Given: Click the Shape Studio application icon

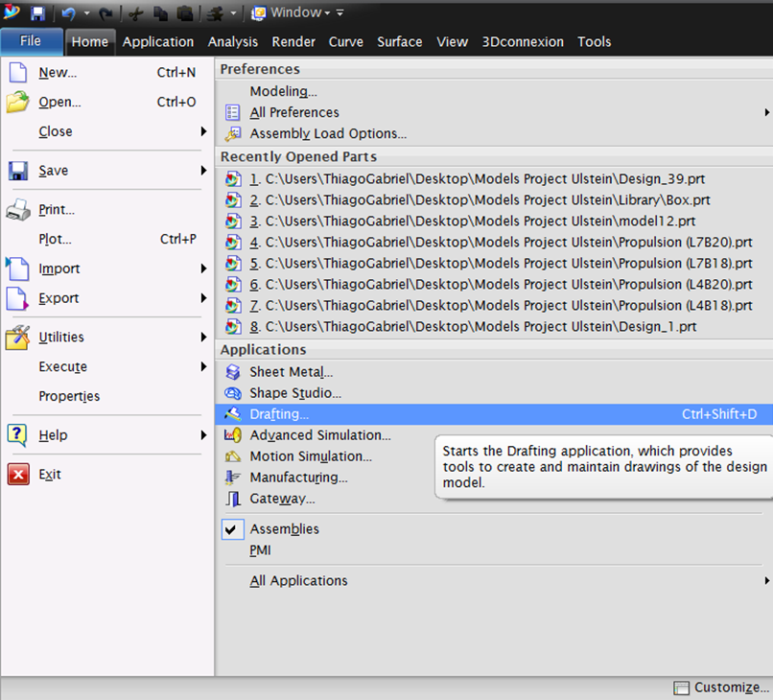Looking at the screenshot, I should pyautogui.click(x=233, y=393).
